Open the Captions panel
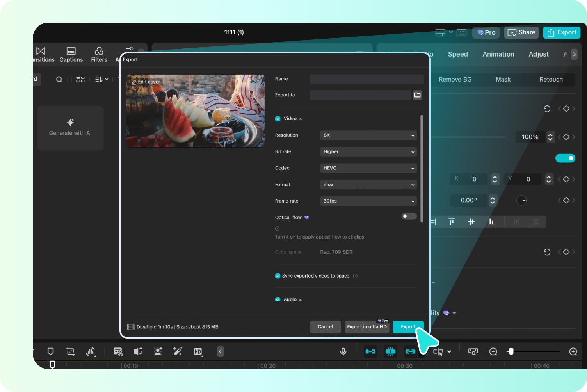587x392 pixels. [71, 54]
